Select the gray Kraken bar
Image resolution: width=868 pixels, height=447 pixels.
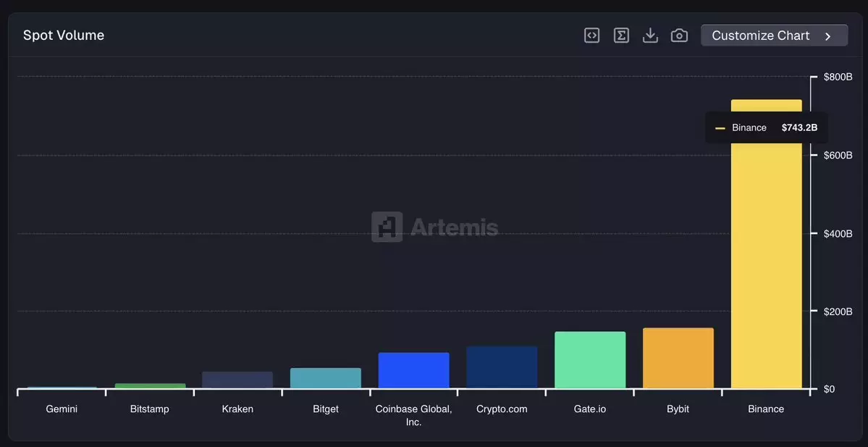[x=237, y=380]
